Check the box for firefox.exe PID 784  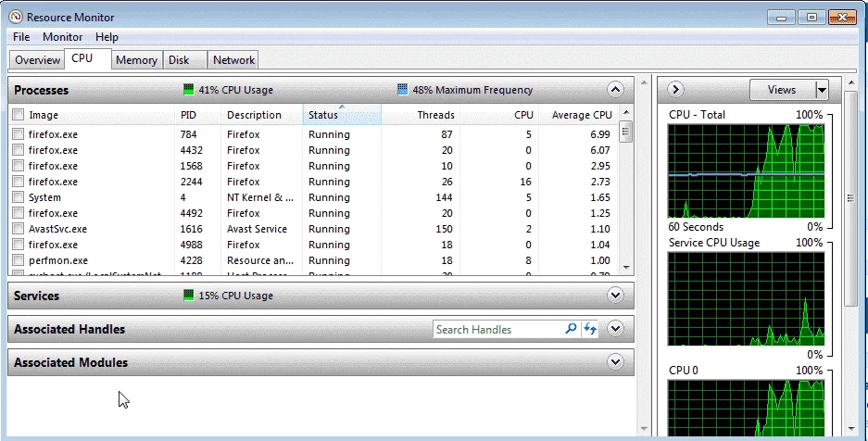pos(19,134)
